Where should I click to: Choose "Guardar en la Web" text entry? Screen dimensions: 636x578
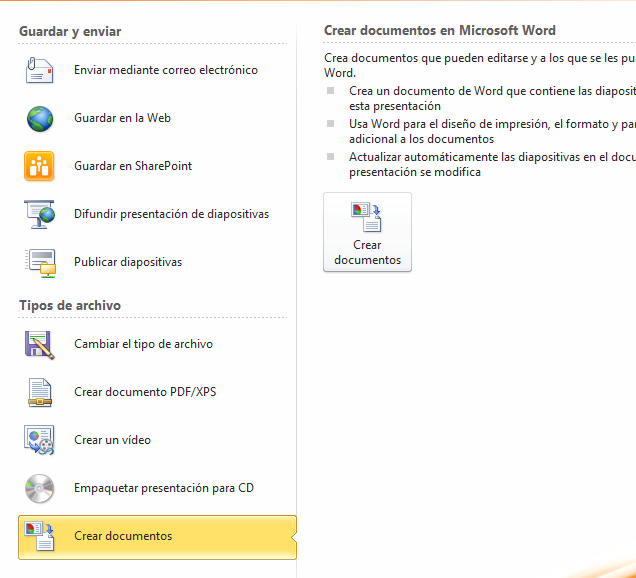coord(122,118)
